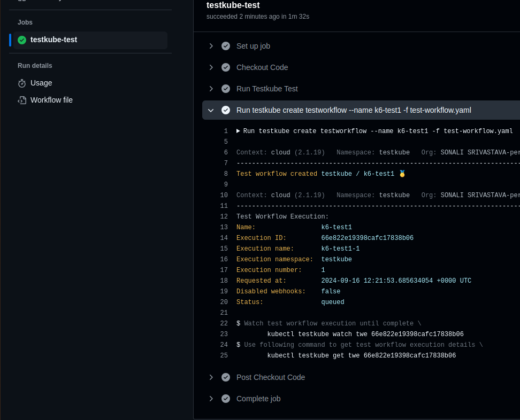Click the expanded step title text
Image resolution: width=520 pixels, height=420 pixels.
pos(354,110)
